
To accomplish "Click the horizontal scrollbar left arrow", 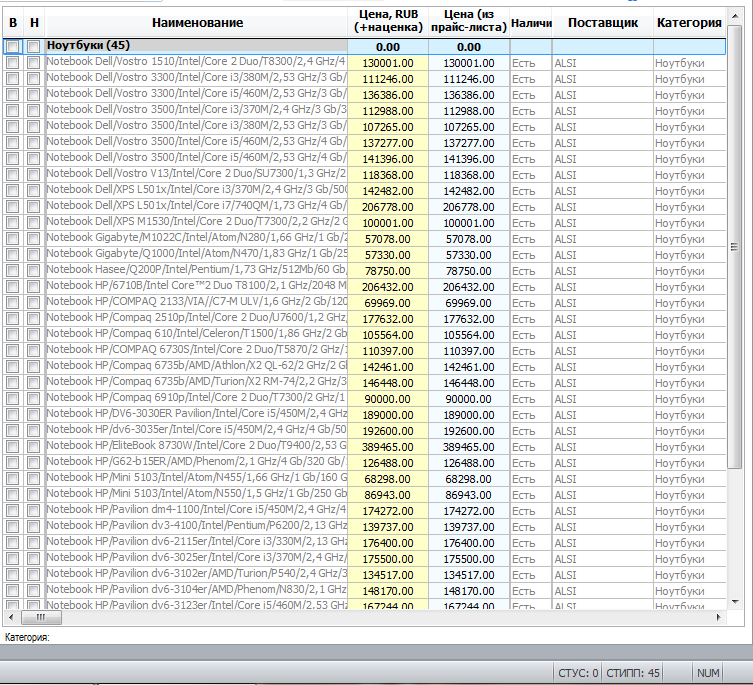I will 11,617.
